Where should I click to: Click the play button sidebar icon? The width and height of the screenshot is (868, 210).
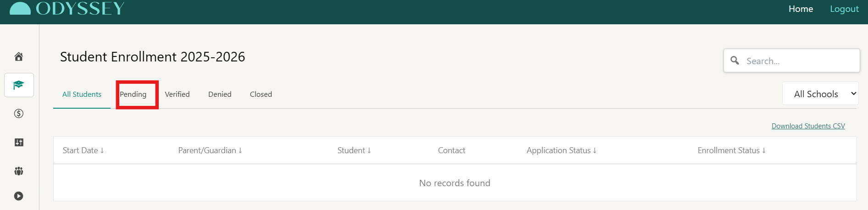click(x=19, y=196)
